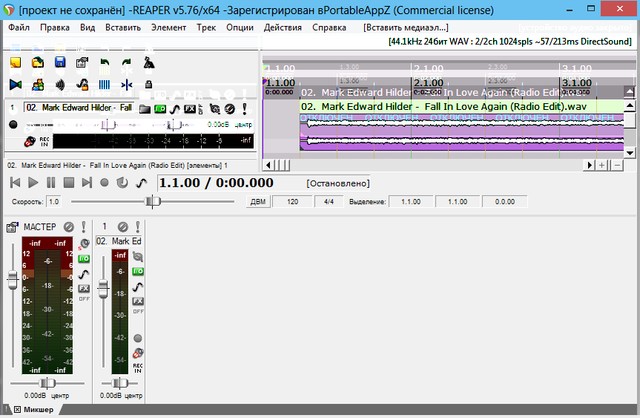
Task: Click the metronome icon in toolbar
Action: (x=149, y=63)
